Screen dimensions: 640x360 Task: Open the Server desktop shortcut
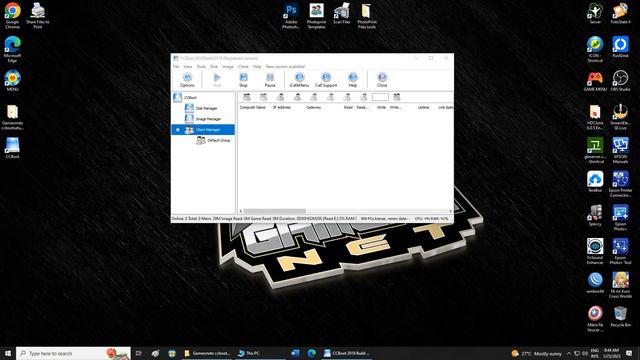tap(595, 13)
